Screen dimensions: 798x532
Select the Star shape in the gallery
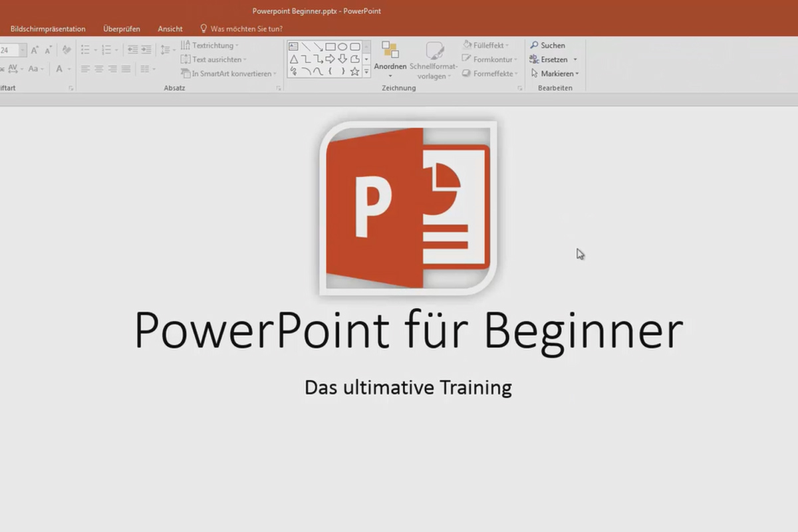click(x=354, y=72)
